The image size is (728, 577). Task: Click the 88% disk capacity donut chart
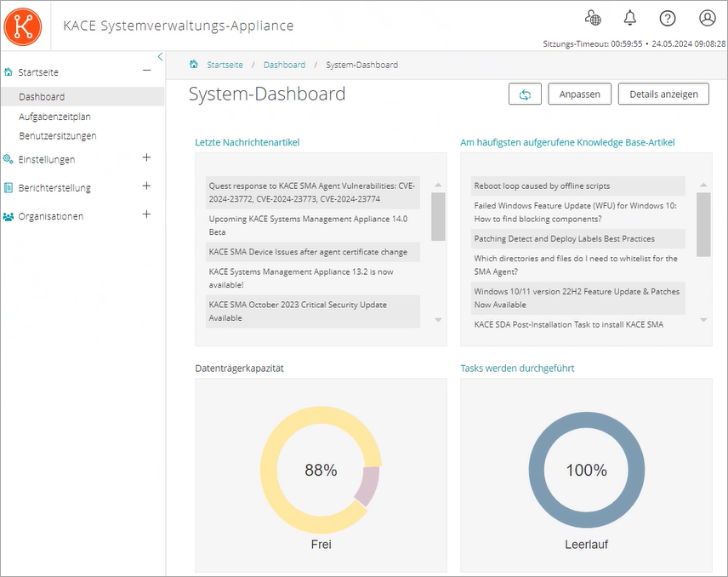(321, 470)
